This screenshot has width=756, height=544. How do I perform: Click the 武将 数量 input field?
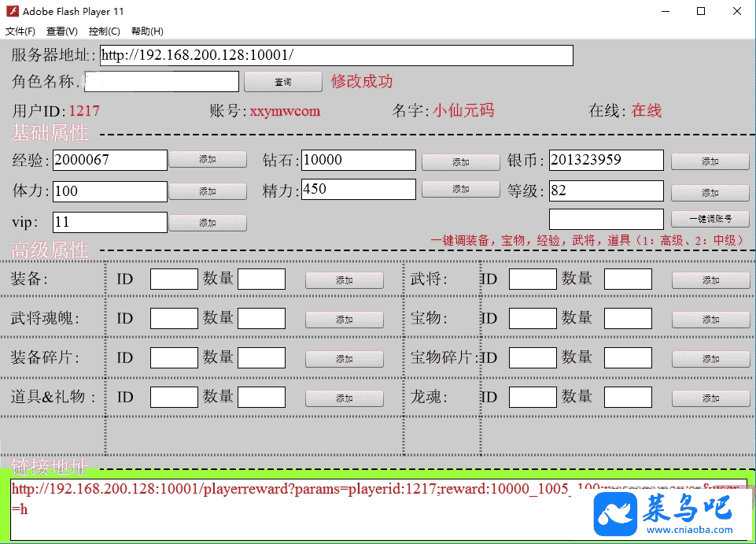click(628, 279)
